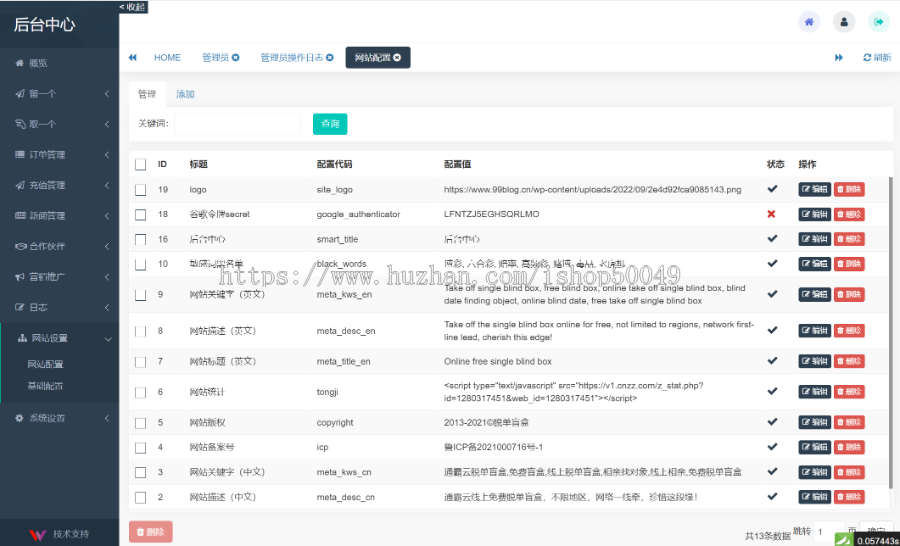Check the box for ID 16
Viewport: 900px width, 546px height.
click(x=141, y=239)
